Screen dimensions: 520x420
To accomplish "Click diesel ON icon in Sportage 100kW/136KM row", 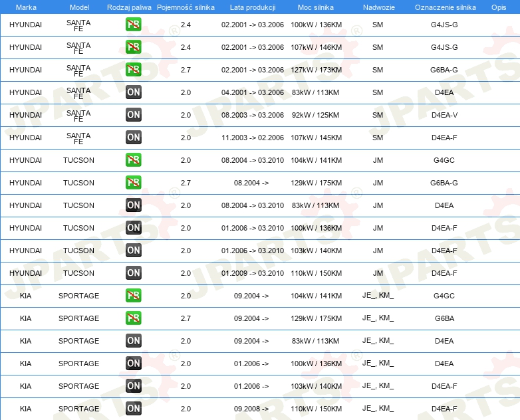I will click(133, 364).
